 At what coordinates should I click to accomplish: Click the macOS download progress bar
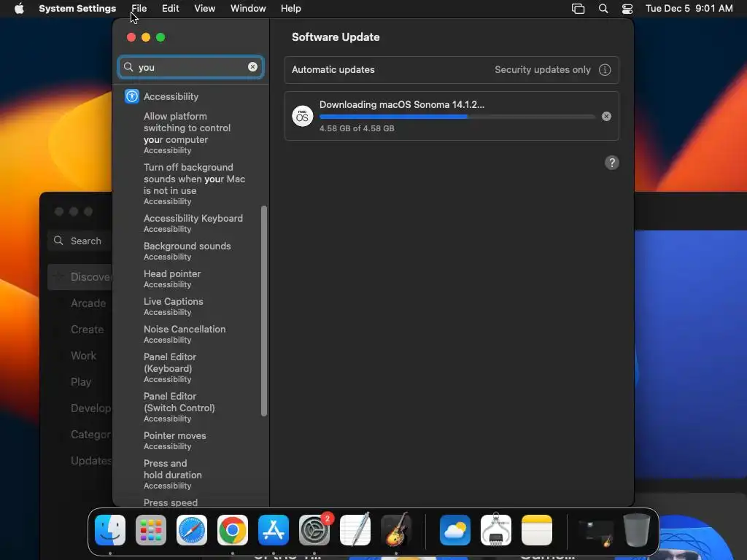(x=457, y=117)
